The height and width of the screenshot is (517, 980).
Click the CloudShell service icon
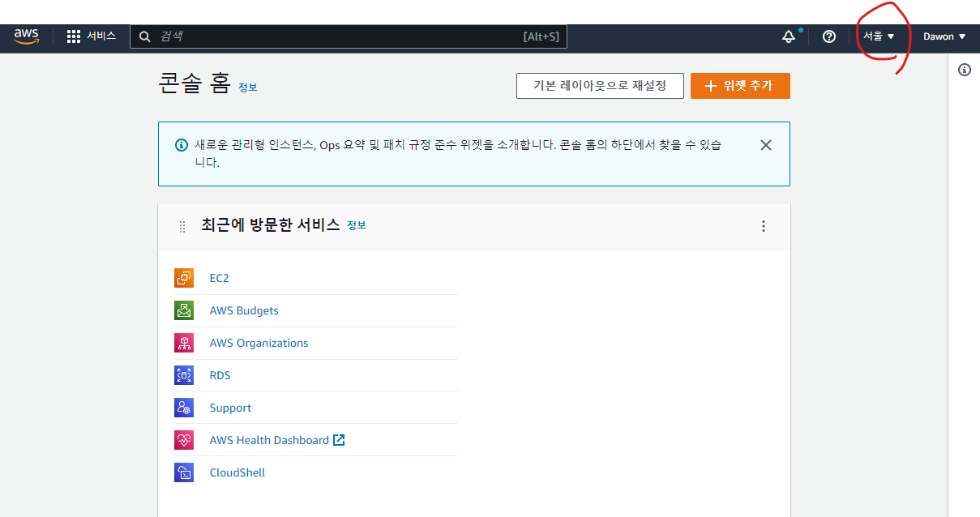pyautogui.click(x=184, y=472)
